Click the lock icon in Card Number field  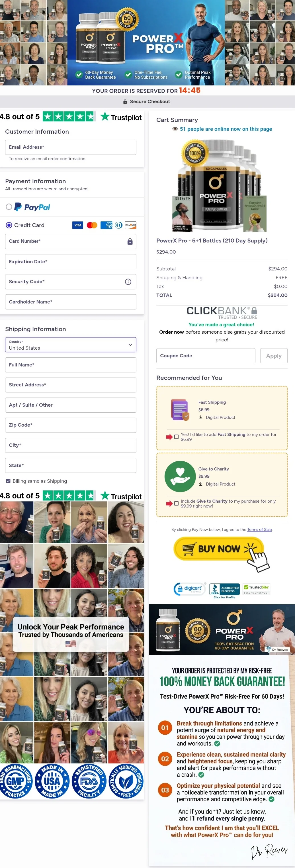point(130,242)
